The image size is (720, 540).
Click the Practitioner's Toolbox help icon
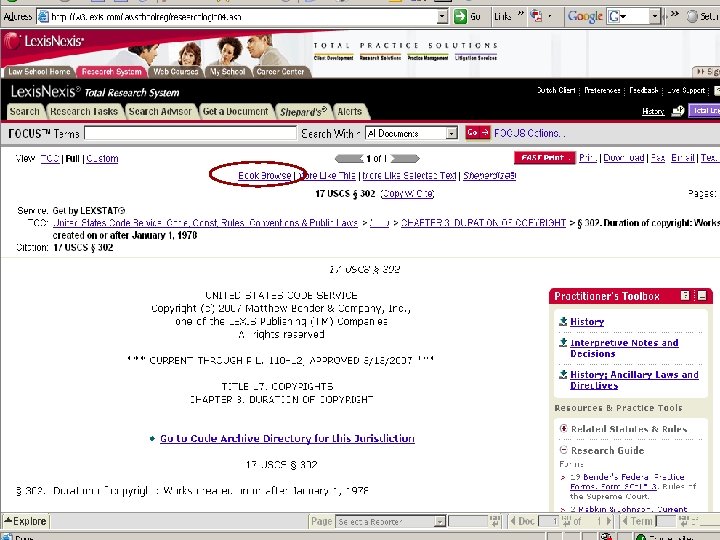(685, 296)
